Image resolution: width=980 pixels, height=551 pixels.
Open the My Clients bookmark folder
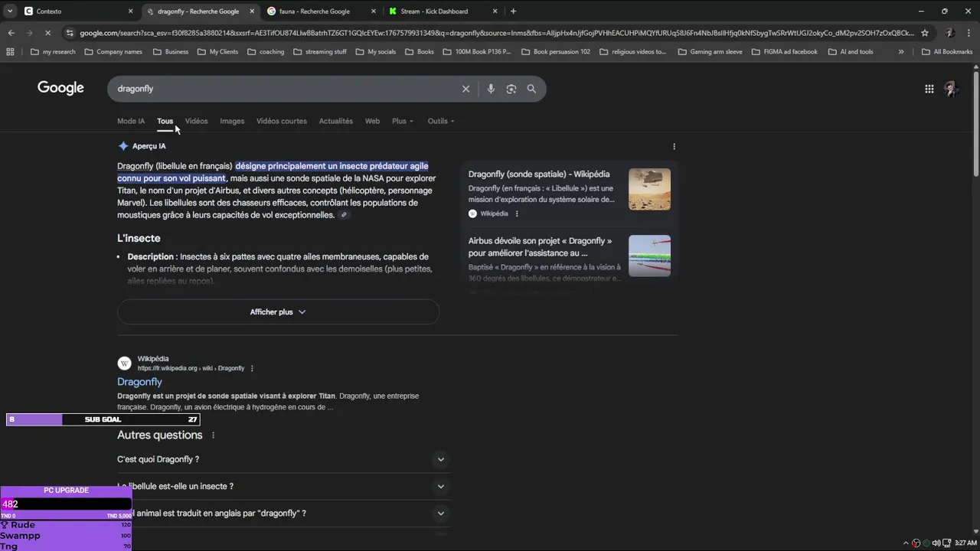coord(217,52)
